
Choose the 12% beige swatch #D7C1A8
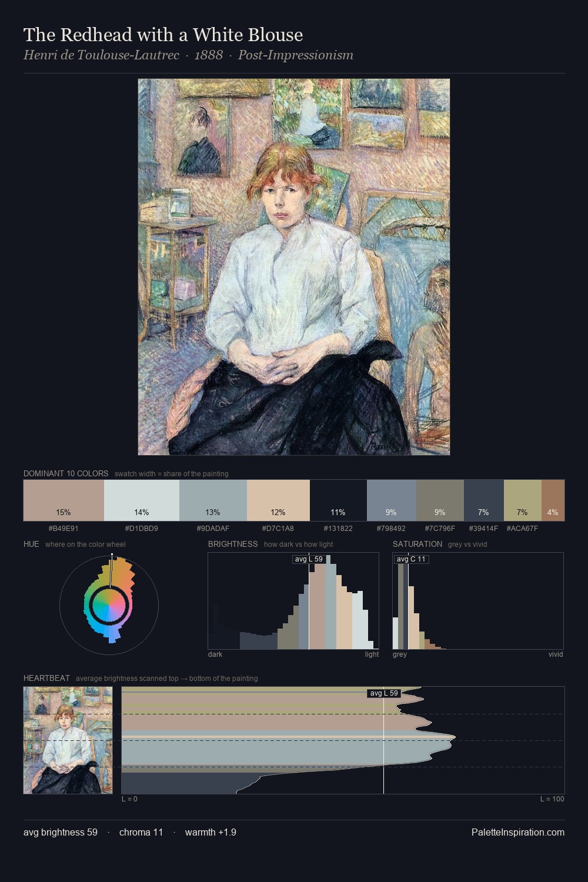coord(278,500)
